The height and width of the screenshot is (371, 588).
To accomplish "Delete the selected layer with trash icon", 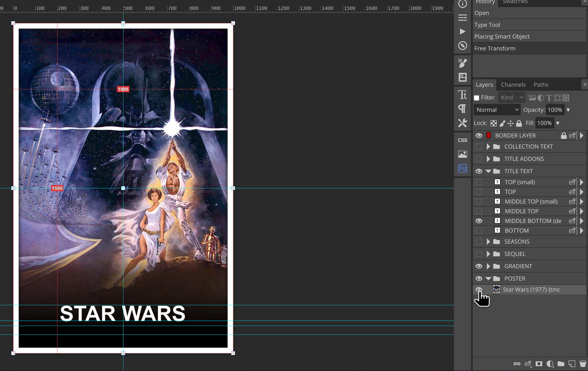I will coord(583,364).
